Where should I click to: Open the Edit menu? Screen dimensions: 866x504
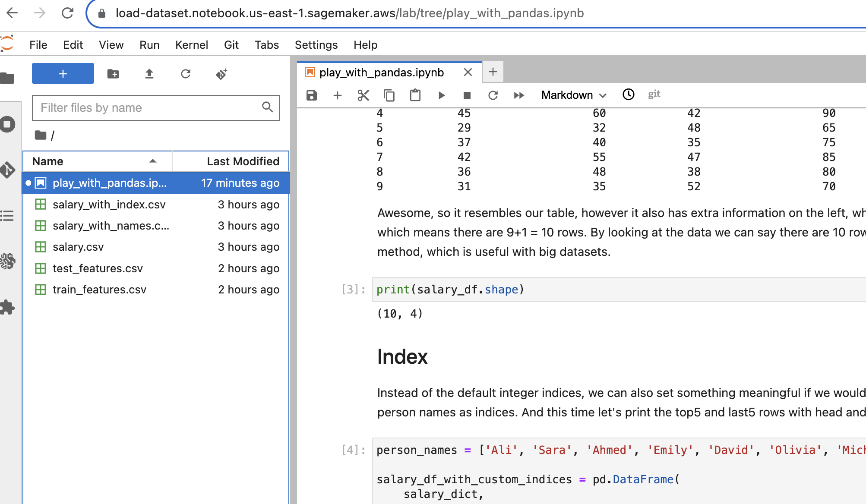pos(73,45)
